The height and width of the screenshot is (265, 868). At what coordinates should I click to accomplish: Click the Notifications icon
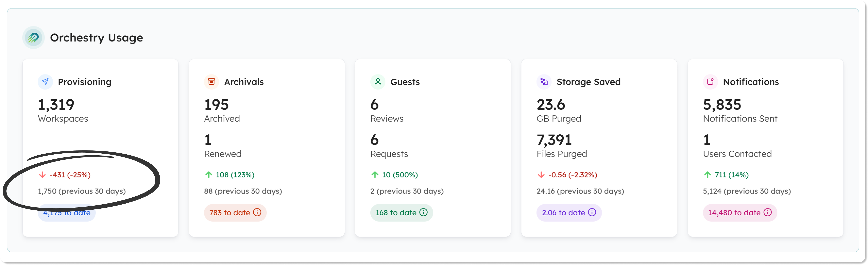coord(710,82)
